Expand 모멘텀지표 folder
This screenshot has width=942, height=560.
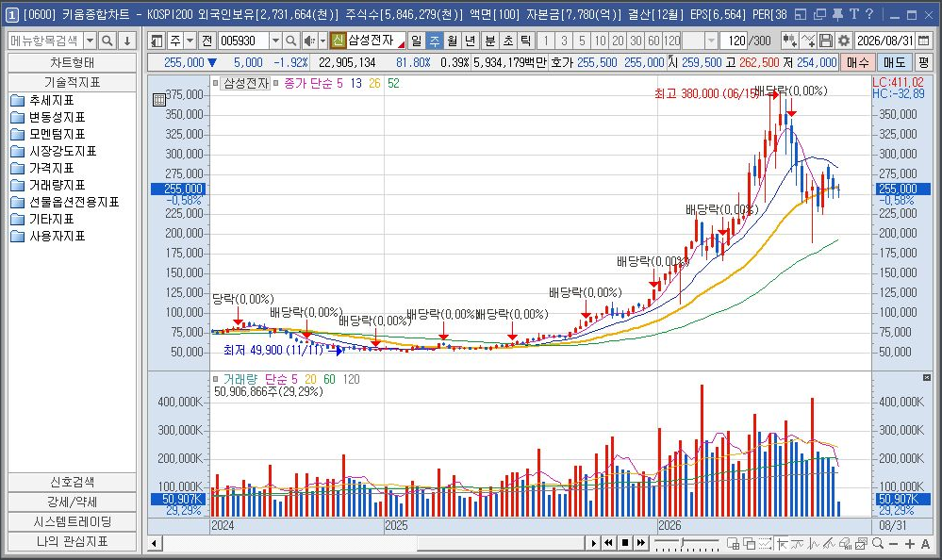tap(48, 134)
